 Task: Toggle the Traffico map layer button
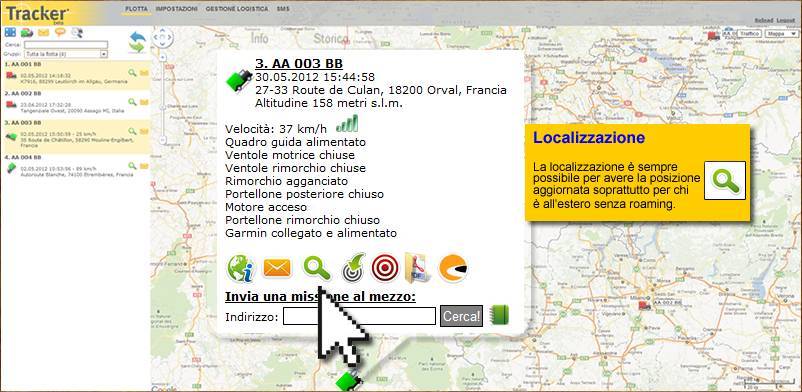click(x=749, y=33)
